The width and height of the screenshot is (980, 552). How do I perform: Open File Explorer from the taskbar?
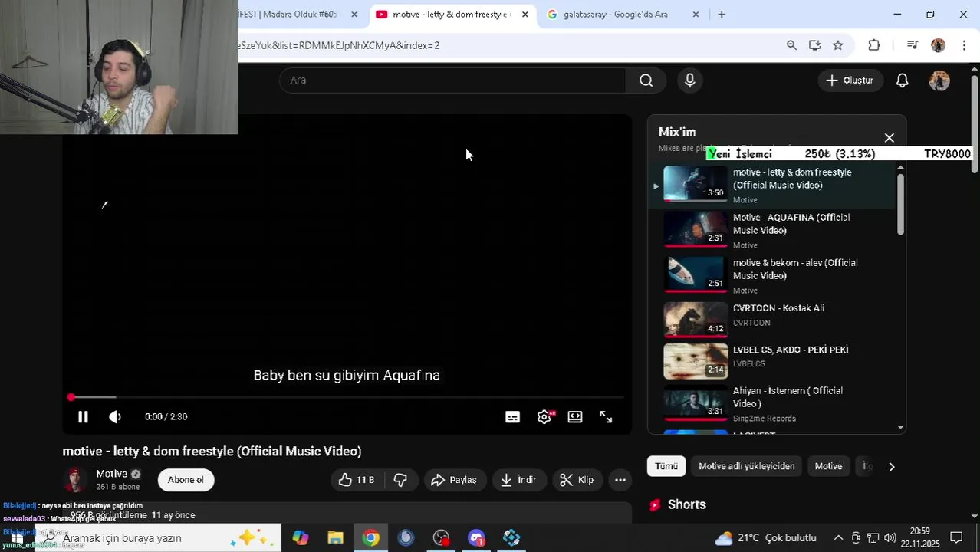[x=335, y=538]
